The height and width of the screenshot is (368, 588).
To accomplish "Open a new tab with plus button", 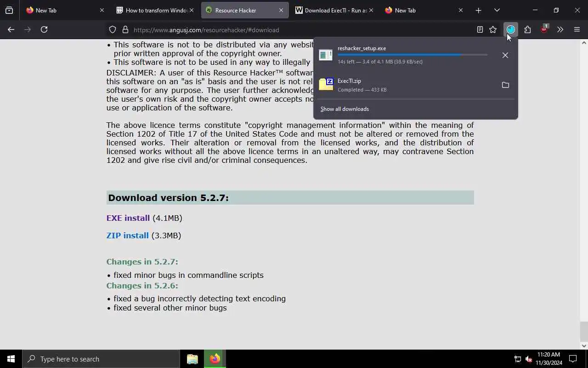I will pyautogui.click(x=478, y=10).
